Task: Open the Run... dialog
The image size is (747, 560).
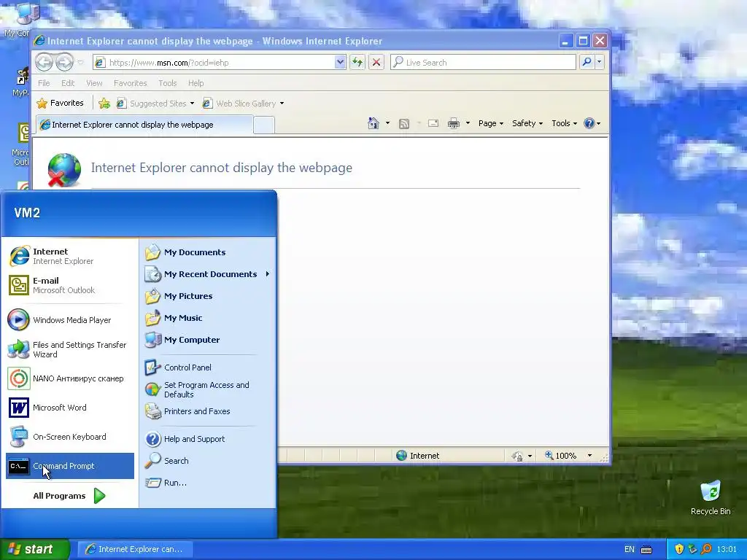Action: pyautogui.click(x=208, y=483)
